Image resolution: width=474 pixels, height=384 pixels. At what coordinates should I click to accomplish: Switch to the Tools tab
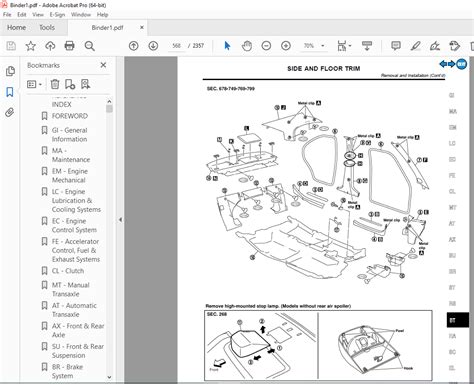[47, 27]
